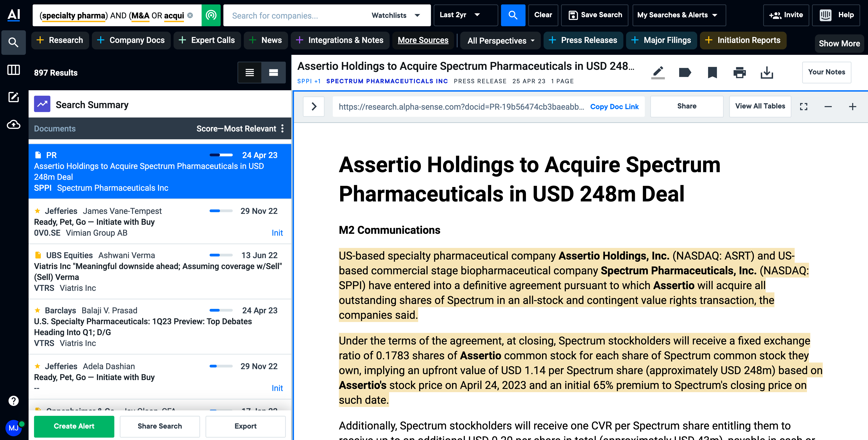Open the Assertio Holdings PR result

click(x=160, y=171)
